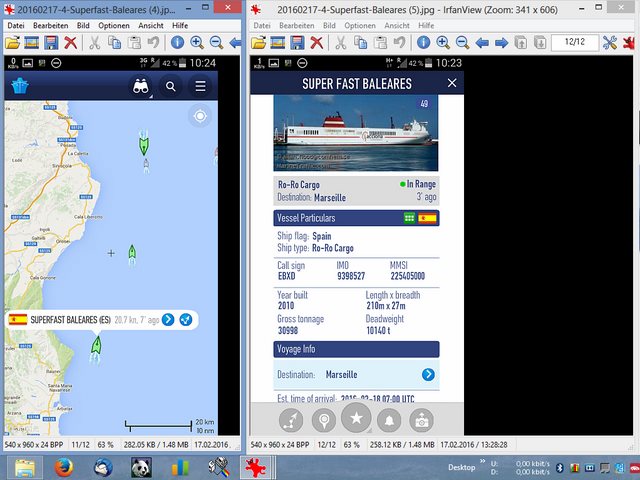Click previous directory page icon in right toolbar
This screenshot has width=640, height=480.
(521, 42)
